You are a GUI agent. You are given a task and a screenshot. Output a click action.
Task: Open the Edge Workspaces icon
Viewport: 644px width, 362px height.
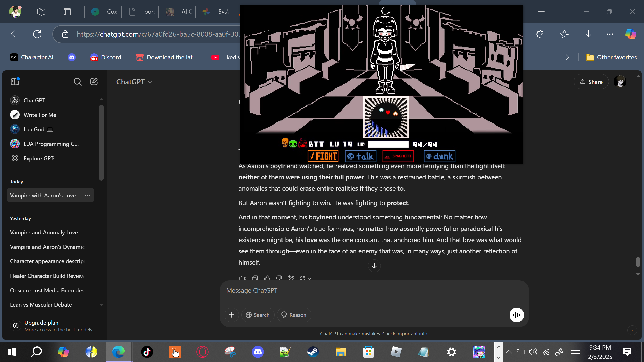tap(41, 12)
